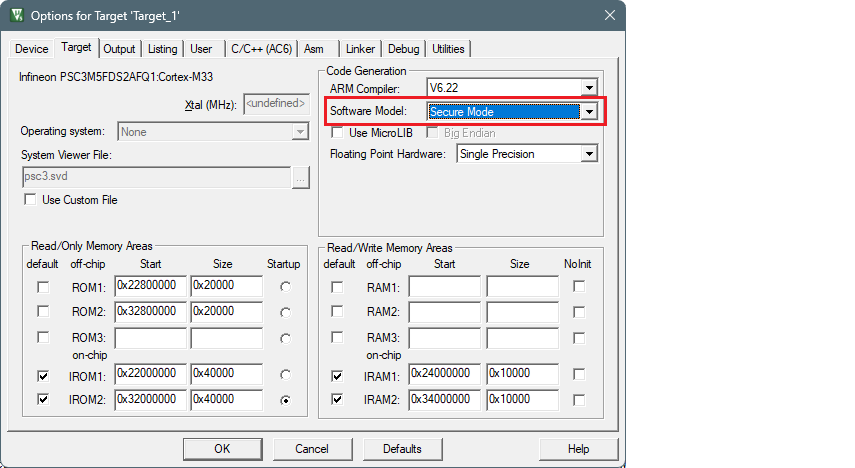Click the IRAM2 Size input field
This screenshot has width=855, height=468.
point(522,400)
